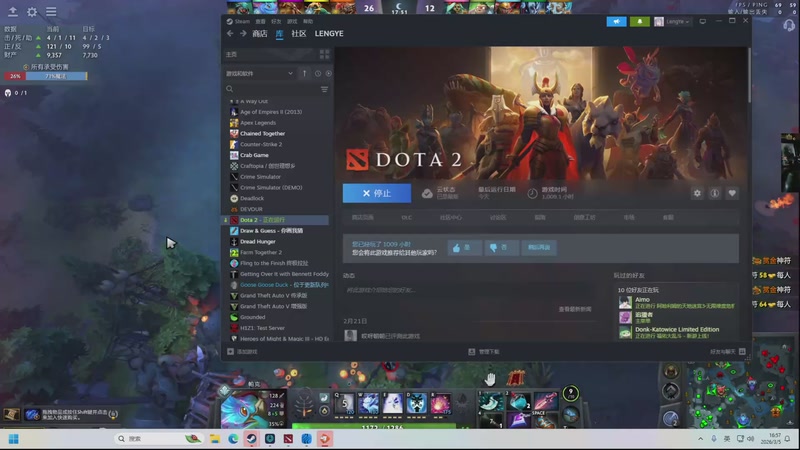The image size is (800, 450).
Task: Open Windows Start button
Action: [14, 439]
